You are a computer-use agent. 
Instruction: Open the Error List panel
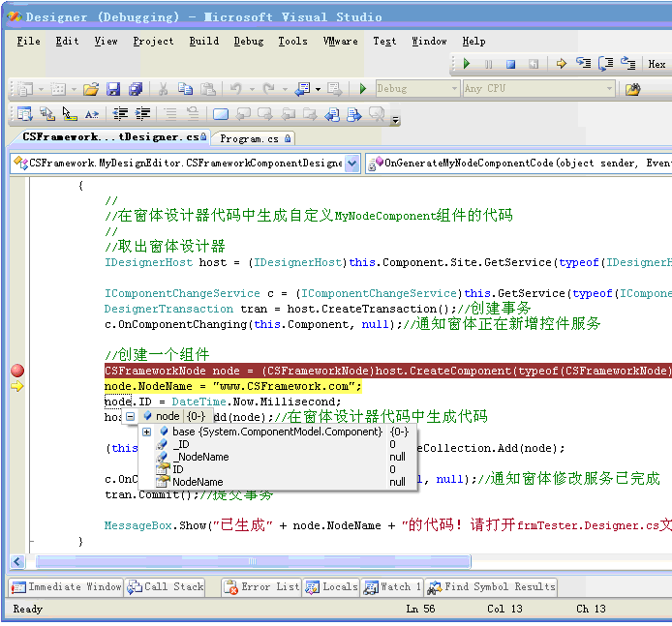click(261, 586)
